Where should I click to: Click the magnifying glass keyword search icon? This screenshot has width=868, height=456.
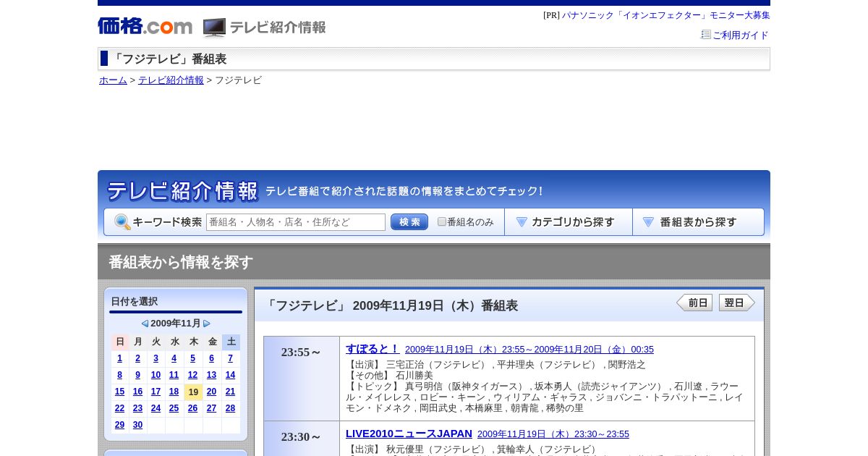122,222
